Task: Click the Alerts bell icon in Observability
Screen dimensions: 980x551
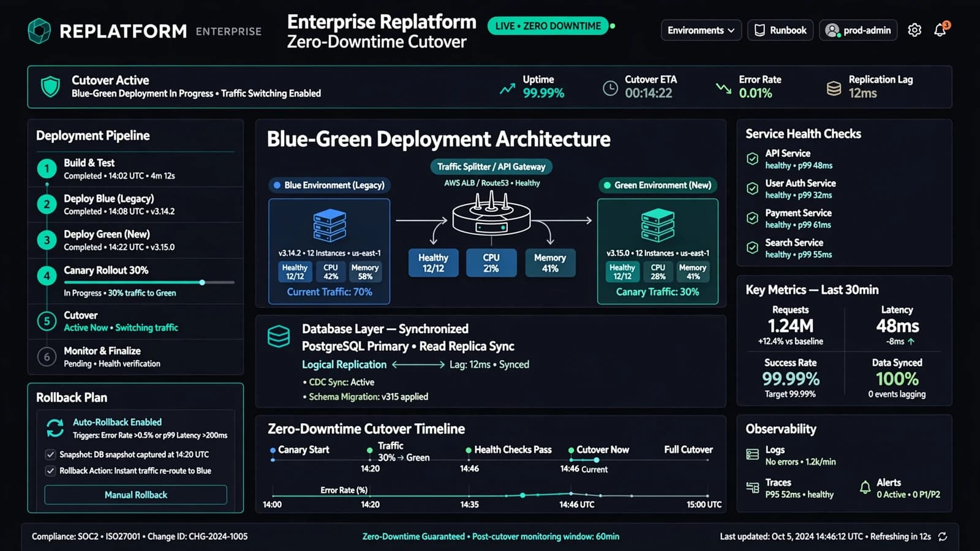Action: (865, 487)
